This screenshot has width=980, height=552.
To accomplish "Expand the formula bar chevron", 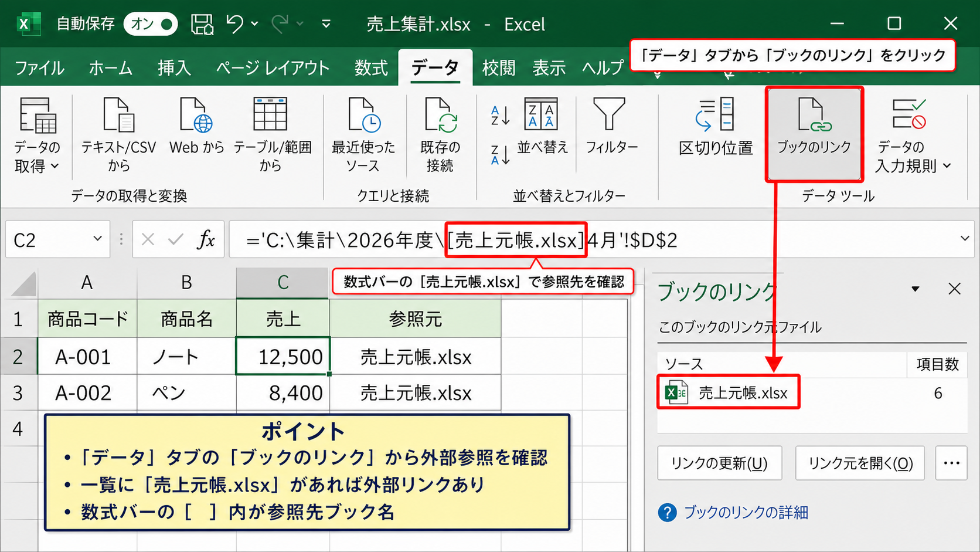I will tap(965, 239).
